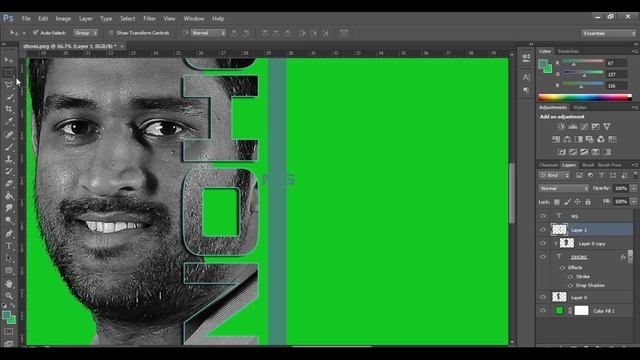Open layer blend mode Normal dropdown
The image size is (640, 360).
click(x=564, y=188)
